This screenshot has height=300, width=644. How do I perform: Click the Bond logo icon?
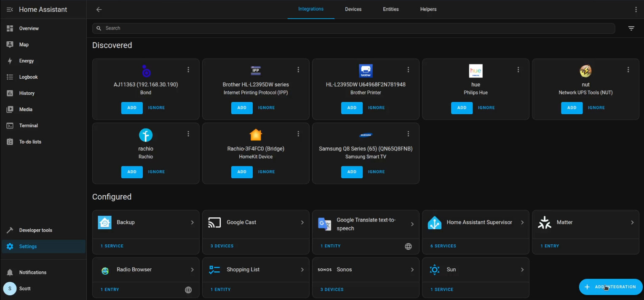(146, 71)
